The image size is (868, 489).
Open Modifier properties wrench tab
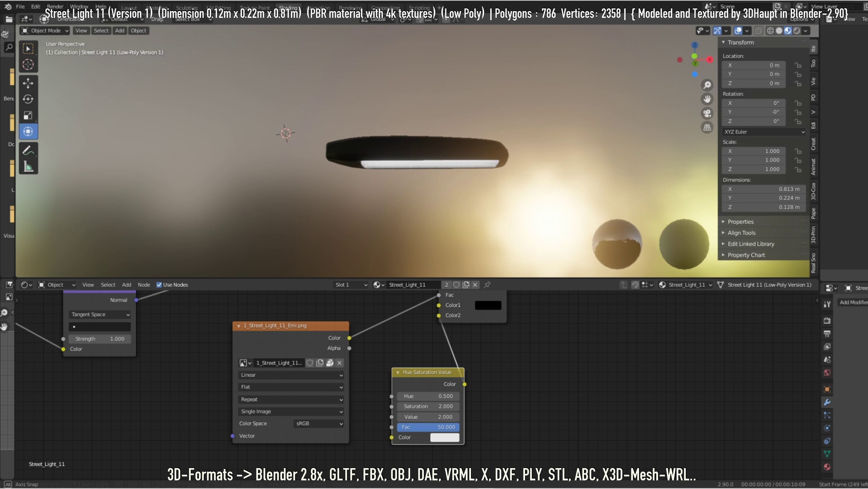[827, 402]
